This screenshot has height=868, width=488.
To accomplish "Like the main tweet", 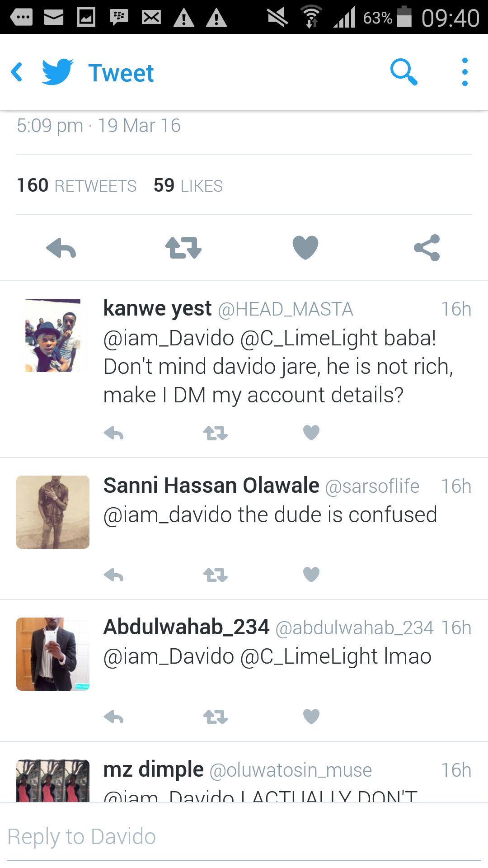I will coord(305,248).
